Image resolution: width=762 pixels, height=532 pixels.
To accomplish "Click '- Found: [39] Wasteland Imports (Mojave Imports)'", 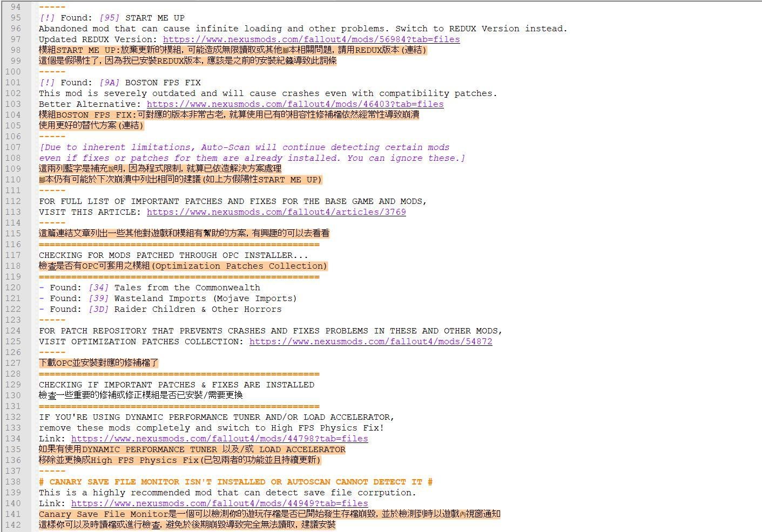I will pos(168,298).
